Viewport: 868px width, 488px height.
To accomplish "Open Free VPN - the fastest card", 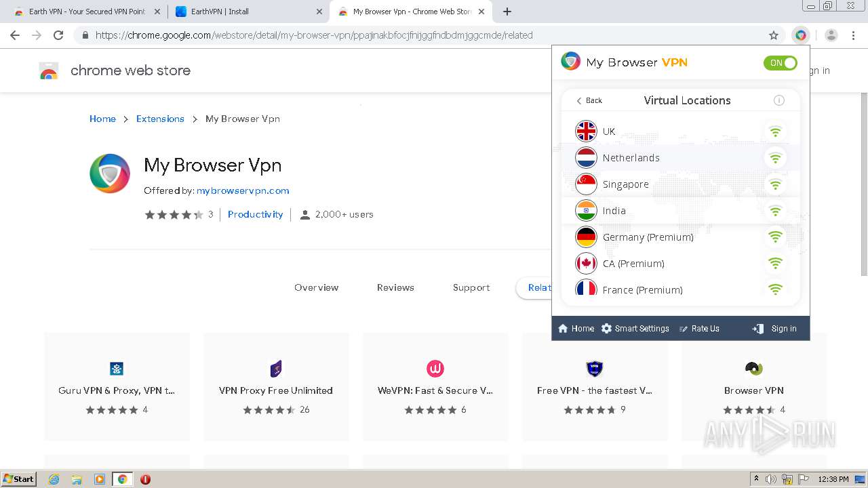I will coord(595,387).
